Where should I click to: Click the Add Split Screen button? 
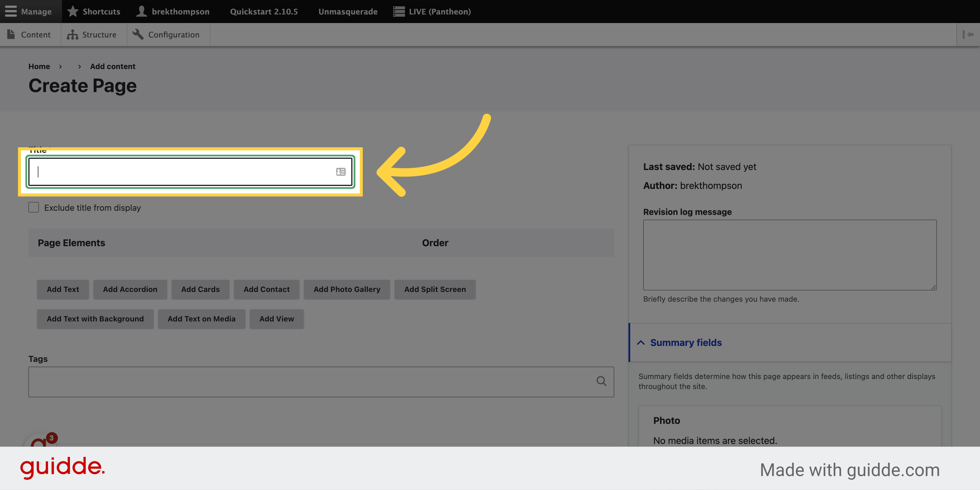click(x=435, y=289)
